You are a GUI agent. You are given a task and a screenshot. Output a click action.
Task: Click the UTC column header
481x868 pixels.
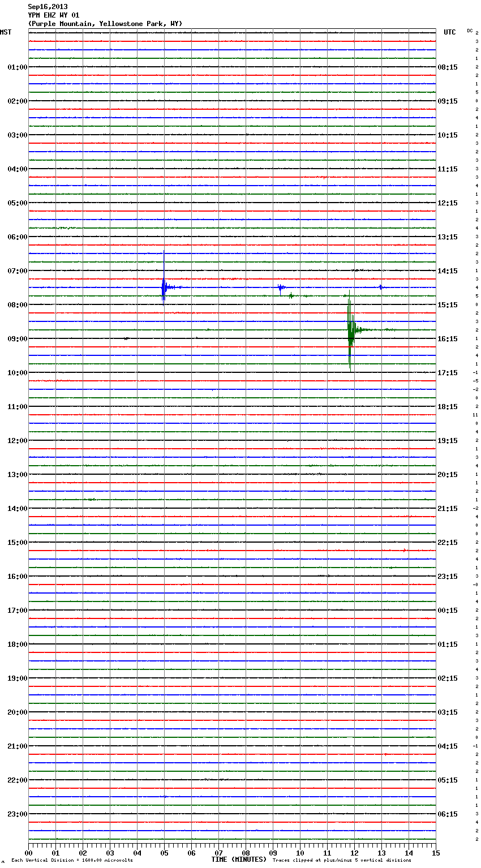[x=449, y=32]
